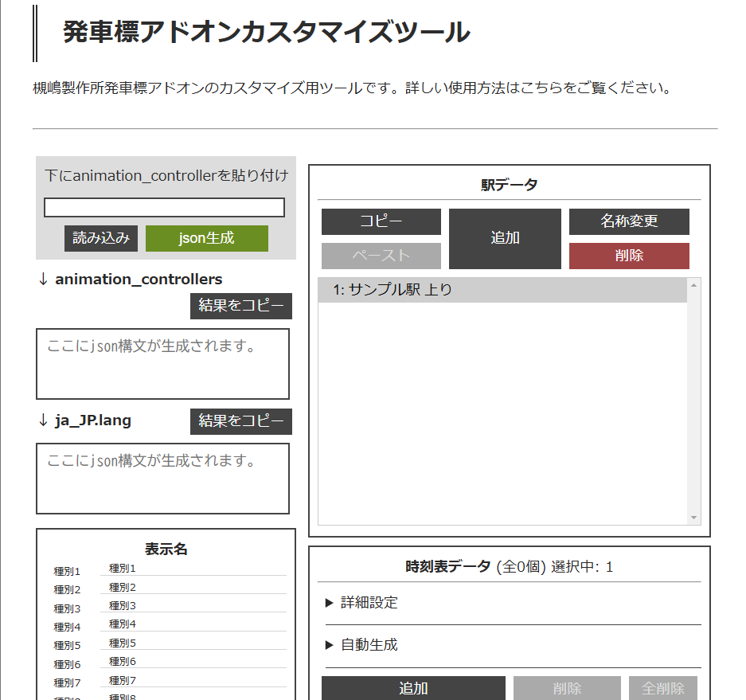Copy the animation_controllers result
The height and width of the screenshot is (700, 746).
point(240,306)
